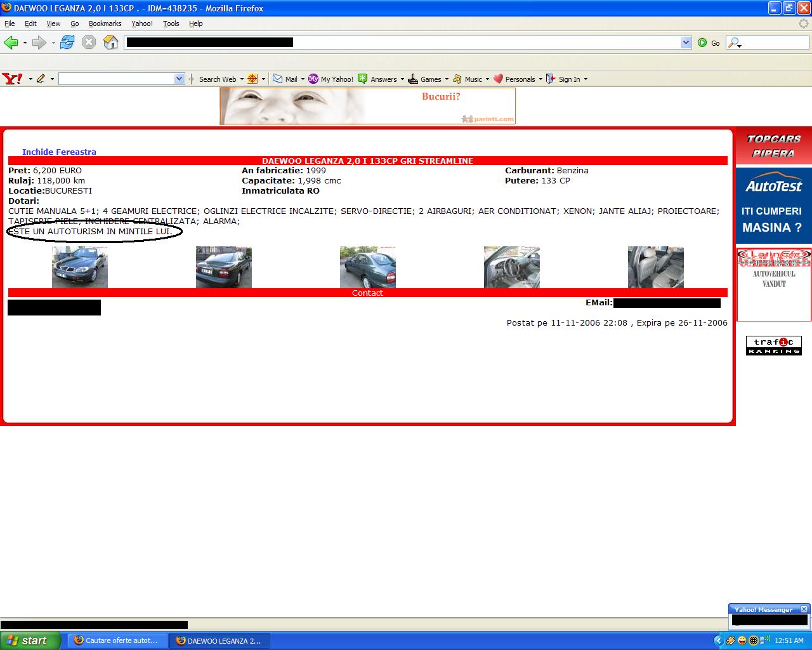Click the Go button beside address bar

pos(709,43)
